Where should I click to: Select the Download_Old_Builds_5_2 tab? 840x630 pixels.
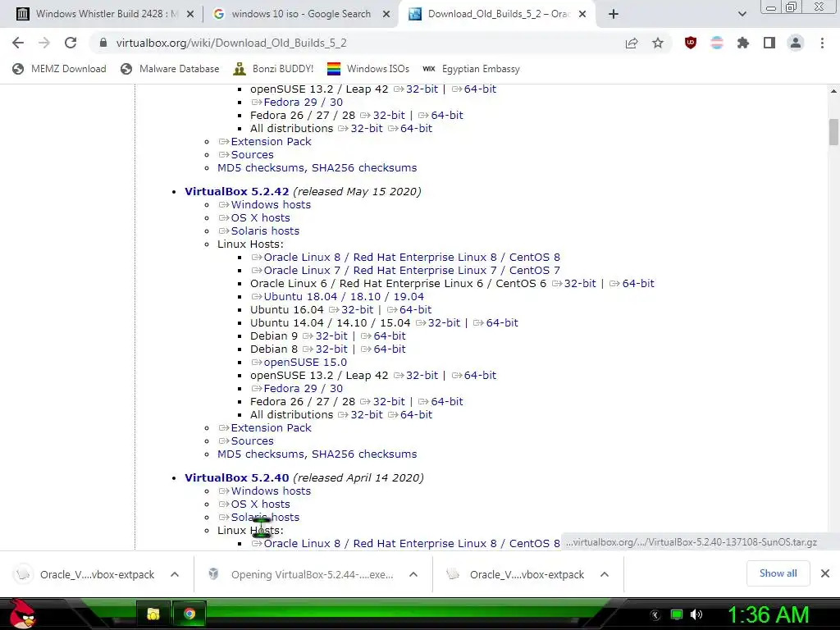pos(498,14)
